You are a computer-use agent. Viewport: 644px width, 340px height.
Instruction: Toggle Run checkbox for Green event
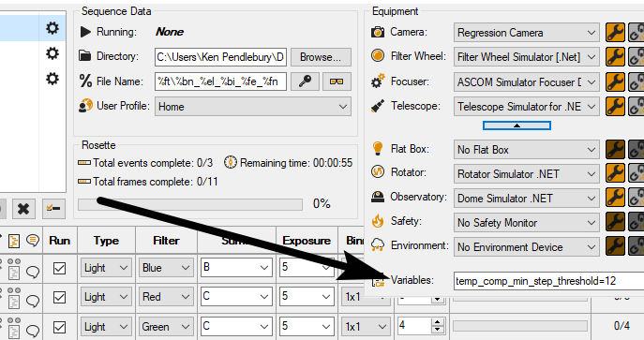(60, 327)
